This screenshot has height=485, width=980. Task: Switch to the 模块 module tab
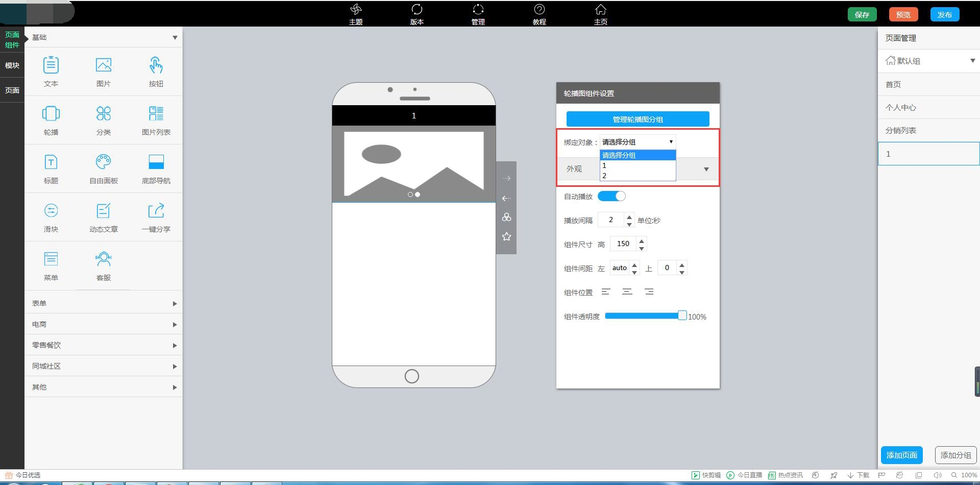(x=12, y=65)
